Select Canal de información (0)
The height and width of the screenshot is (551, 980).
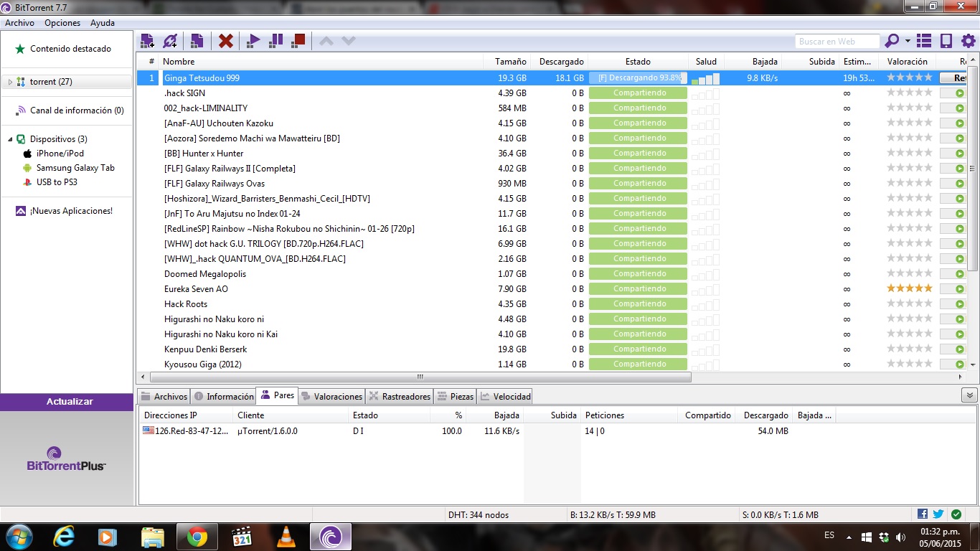(77, 110)
